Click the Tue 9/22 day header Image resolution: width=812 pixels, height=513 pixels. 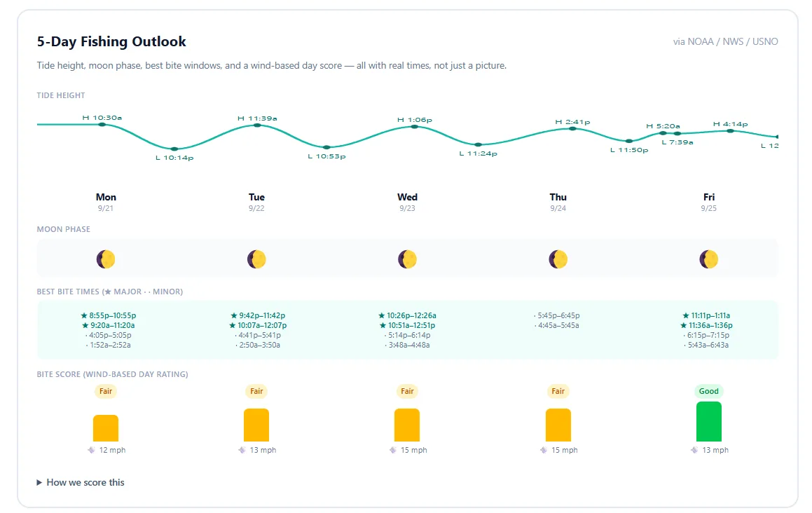pyautogui.click(x=256, y=202)
